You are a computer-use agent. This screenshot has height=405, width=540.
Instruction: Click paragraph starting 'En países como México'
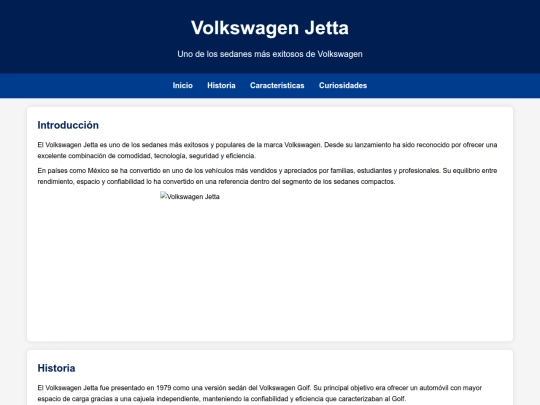[267, 176]
